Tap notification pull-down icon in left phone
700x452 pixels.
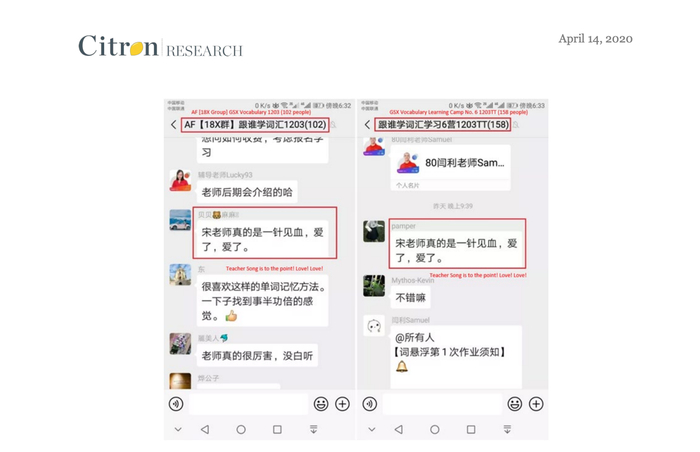(313, 429)
